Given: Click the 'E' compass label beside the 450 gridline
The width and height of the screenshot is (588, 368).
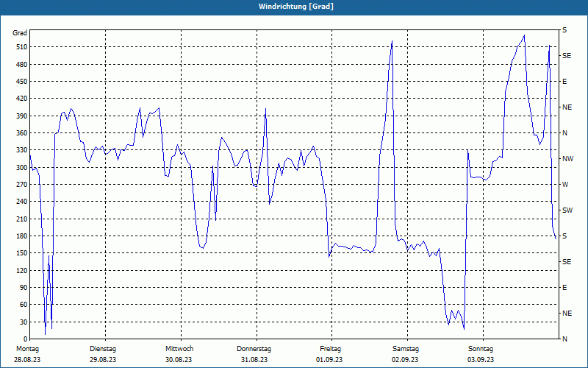Looking at the screenshot, I should [x=564, y=82].
